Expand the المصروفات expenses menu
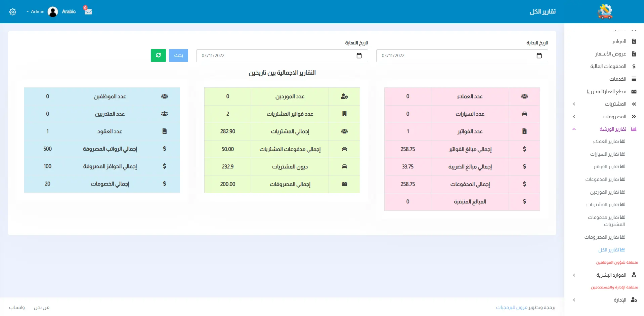Screen dimensions: 644x316 pos(574,117)
